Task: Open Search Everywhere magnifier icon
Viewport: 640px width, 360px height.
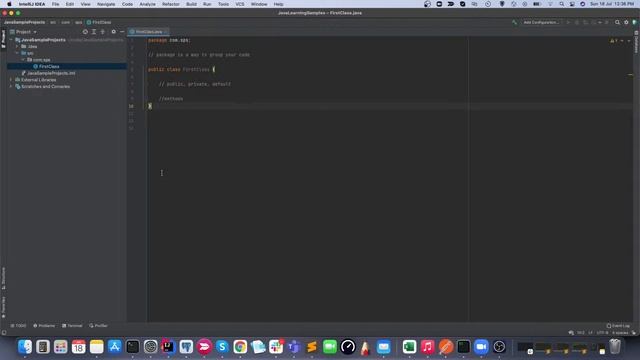Action: click(x=617, y=22)
